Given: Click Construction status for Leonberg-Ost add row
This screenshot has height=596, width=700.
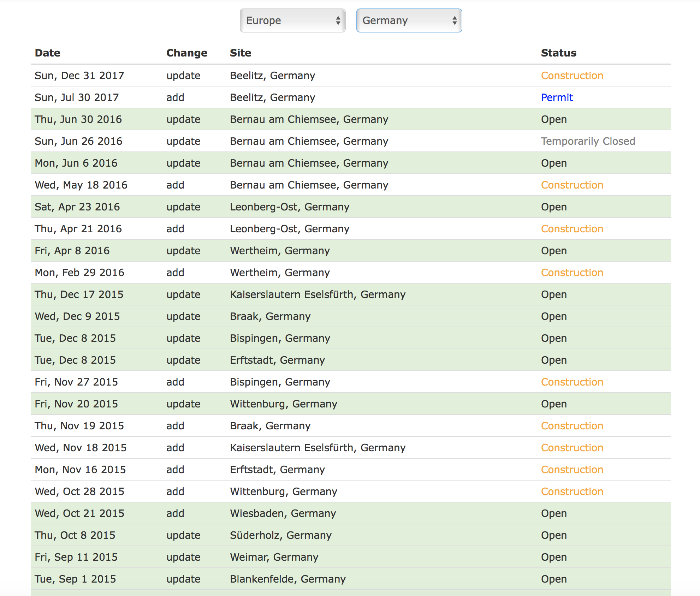Looking at the screenshot, I should coord(572,229).
